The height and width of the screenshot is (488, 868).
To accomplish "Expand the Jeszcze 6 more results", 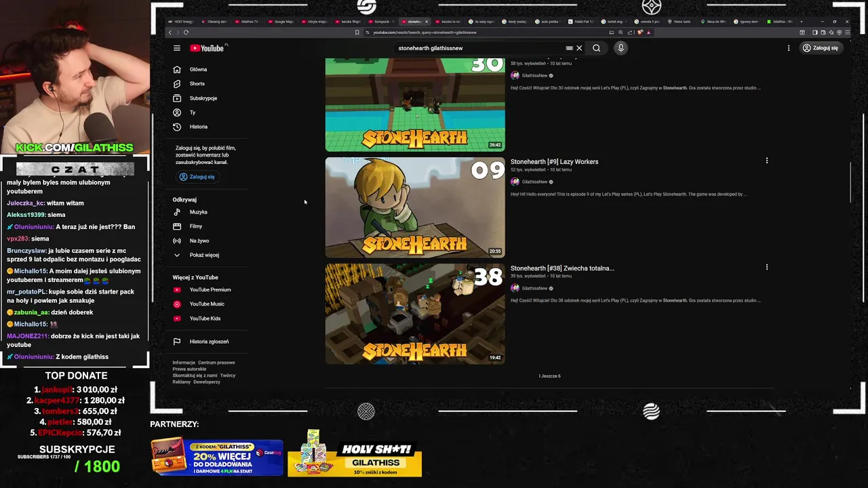I will pyautogui.click(x=550, y=376).
